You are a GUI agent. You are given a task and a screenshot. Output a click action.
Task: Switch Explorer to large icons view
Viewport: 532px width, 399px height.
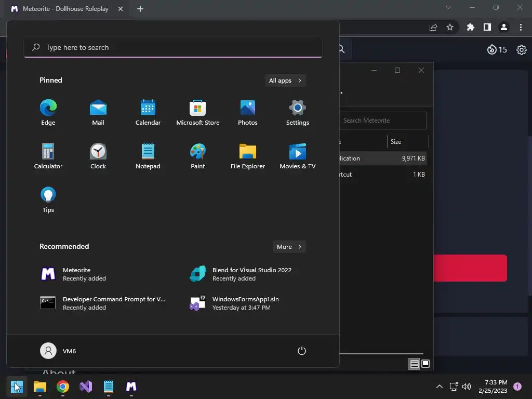[425, 364]
